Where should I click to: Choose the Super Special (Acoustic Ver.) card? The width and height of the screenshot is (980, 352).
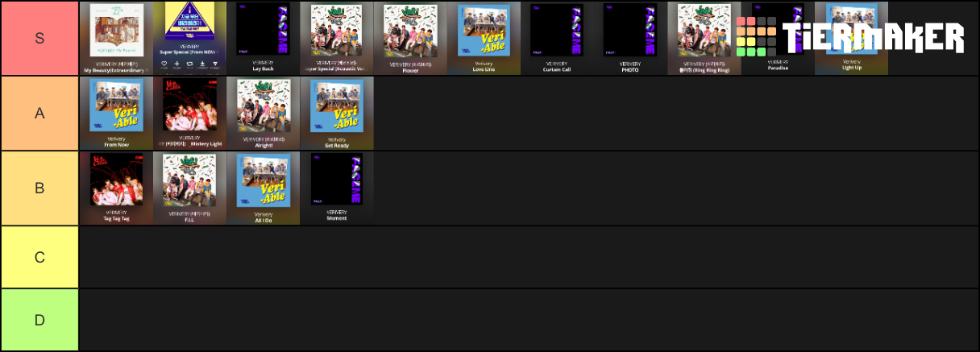[x=336, y=39]
